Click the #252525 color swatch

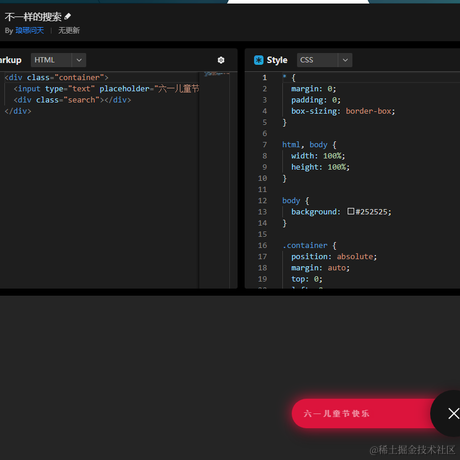pos(350,211)
